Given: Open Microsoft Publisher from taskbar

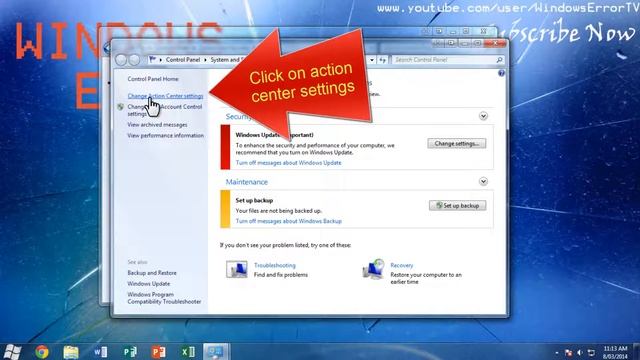Looking at the screenshot, I should click(x=129, y=351).
